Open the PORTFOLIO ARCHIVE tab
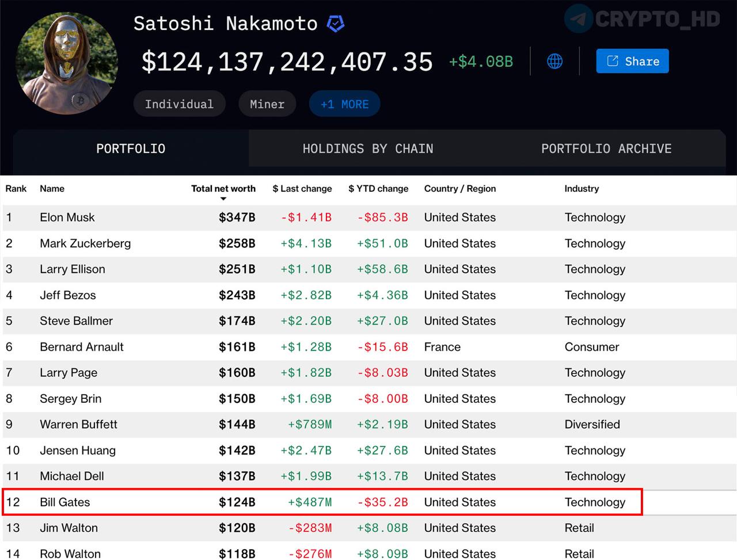Screen dimensions: 737x560 click(606, 148)
